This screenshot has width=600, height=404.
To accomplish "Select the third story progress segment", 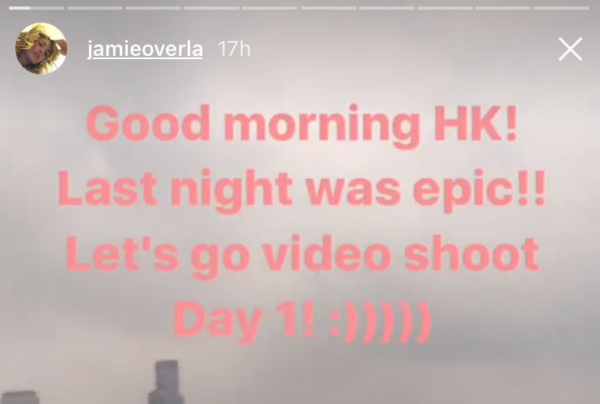I will [153, 8].
